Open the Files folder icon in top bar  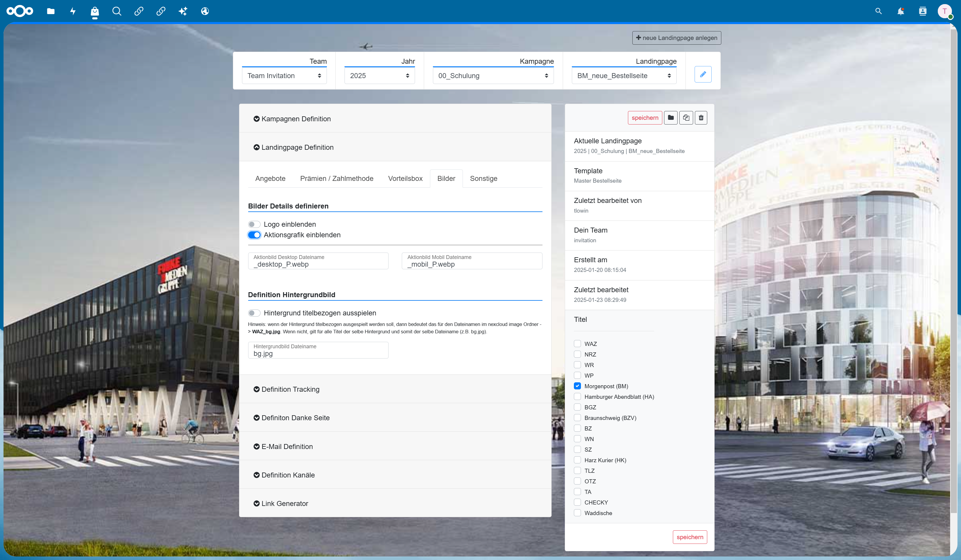(51, 11)
